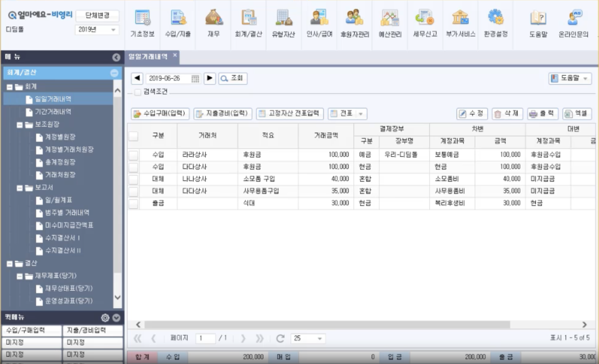Viewport: 599px width, 364px height.
Task: Open the 예산관리 chart icon
Action: click(x=389, y=24)
